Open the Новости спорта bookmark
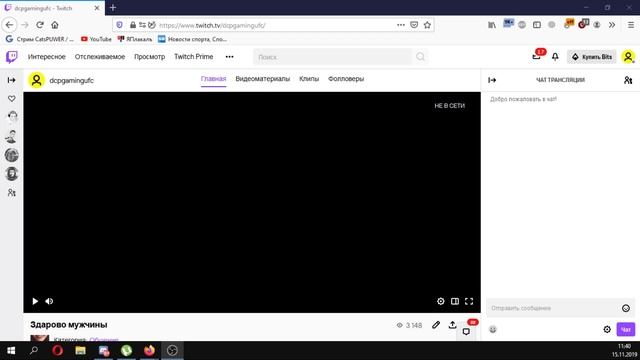 [192, 39]
